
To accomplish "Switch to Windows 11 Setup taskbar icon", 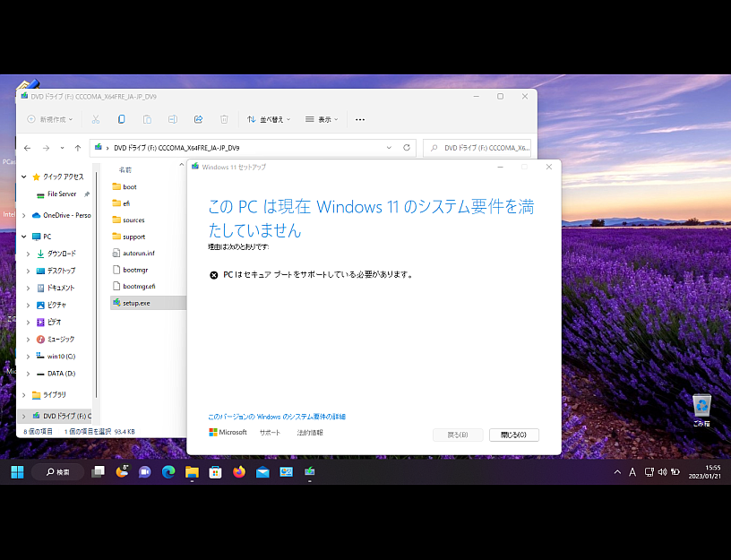I will click(x=310, y=472).
